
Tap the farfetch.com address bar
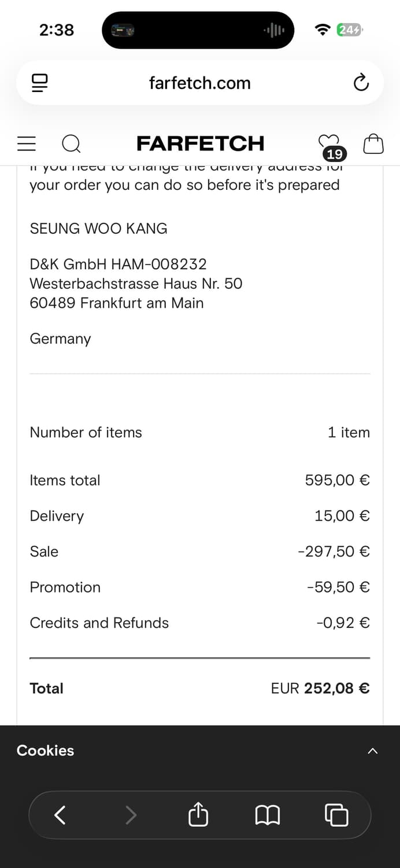pyautogui.click(x=199, y=83)
